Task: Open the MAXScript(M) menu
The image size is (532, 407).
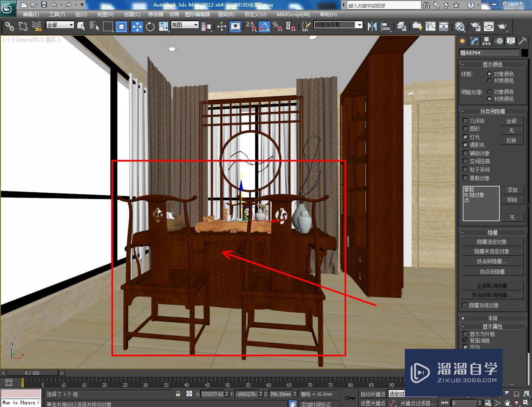Action: coord(293,14)
